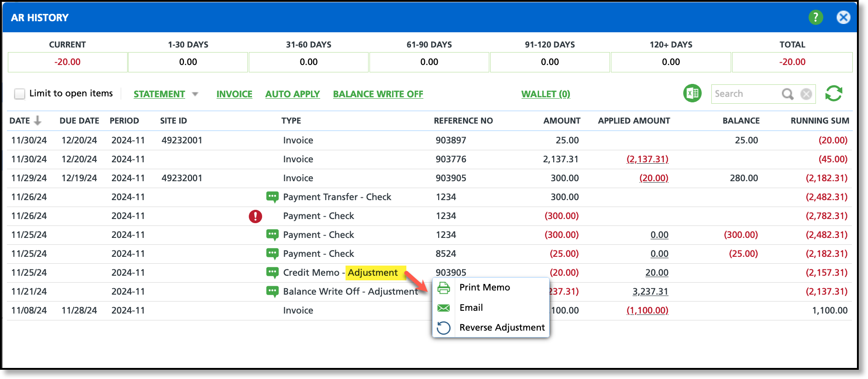The width and height of the screenshot is (868, 379).
Task: Click the printer icon beside Print Memo
Action: click(x=444, y=288)
